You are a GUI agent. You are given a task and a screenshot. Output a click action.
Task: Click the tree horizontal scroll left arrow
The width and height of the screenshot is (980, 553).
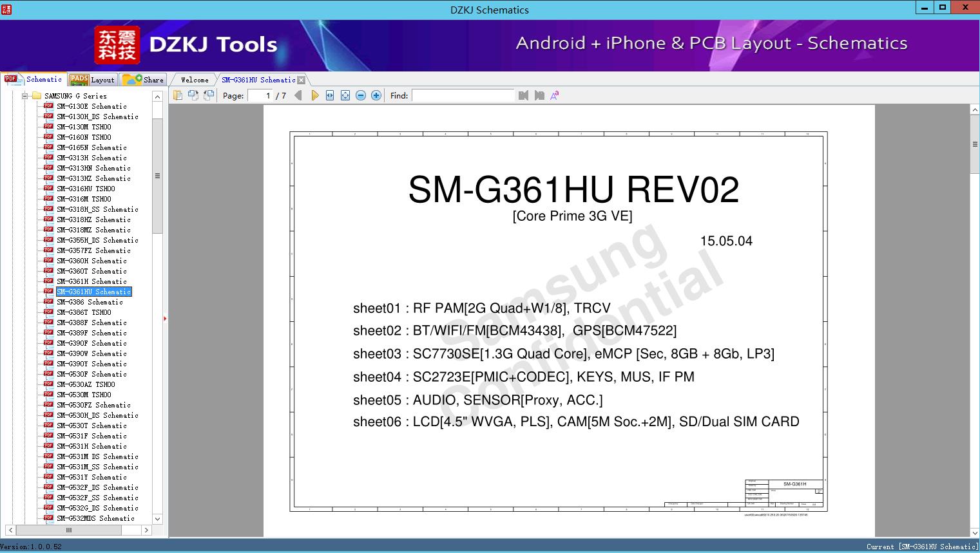11,530
